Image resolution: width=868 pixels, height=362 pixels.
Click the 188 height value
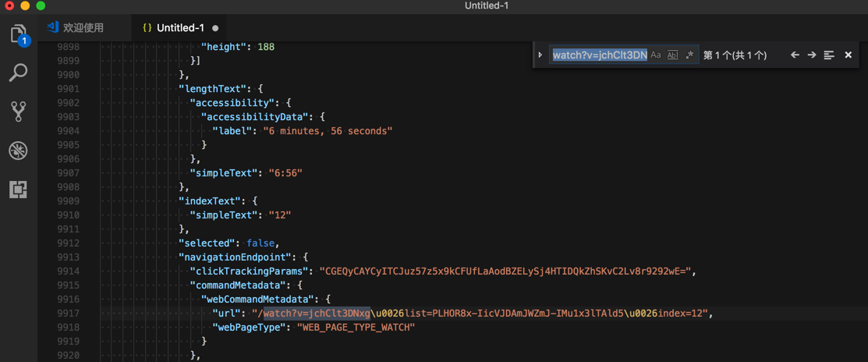click(x=266, y=47)
